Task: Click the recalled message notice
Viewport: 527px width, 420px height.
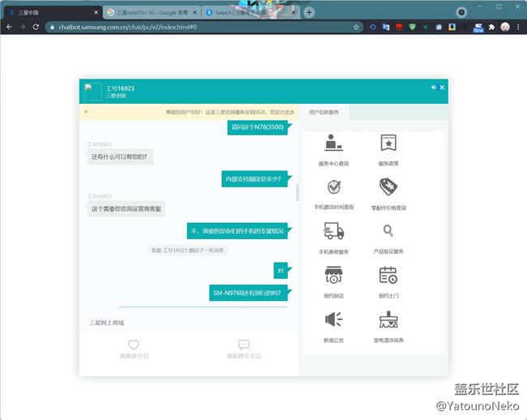Action: [187, 251]
